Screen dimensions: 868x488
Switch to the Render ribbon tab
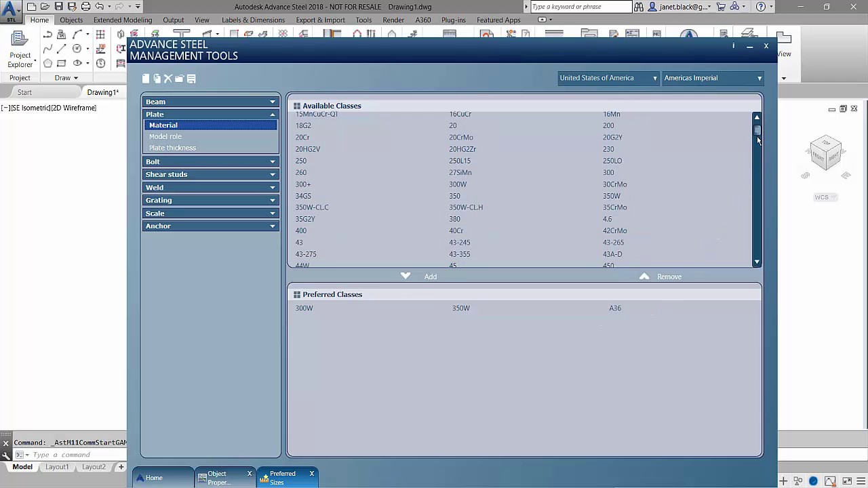[x=393, y=20]
